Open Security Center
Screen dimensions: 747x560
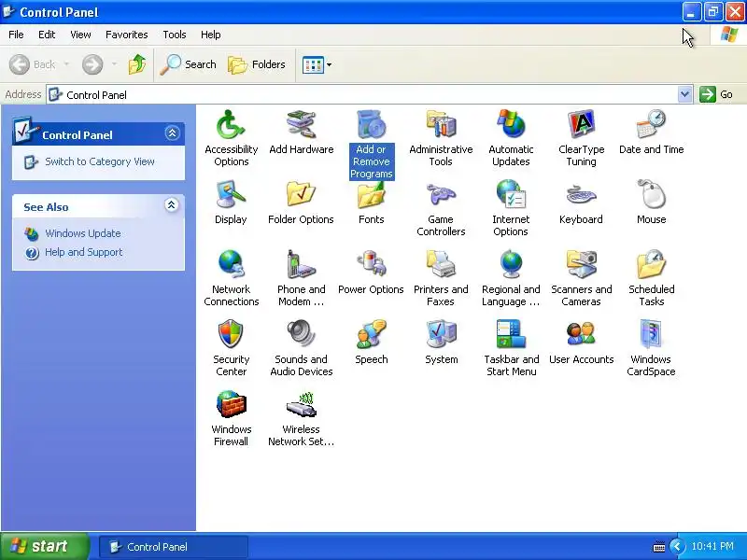(x=231, y=348)
